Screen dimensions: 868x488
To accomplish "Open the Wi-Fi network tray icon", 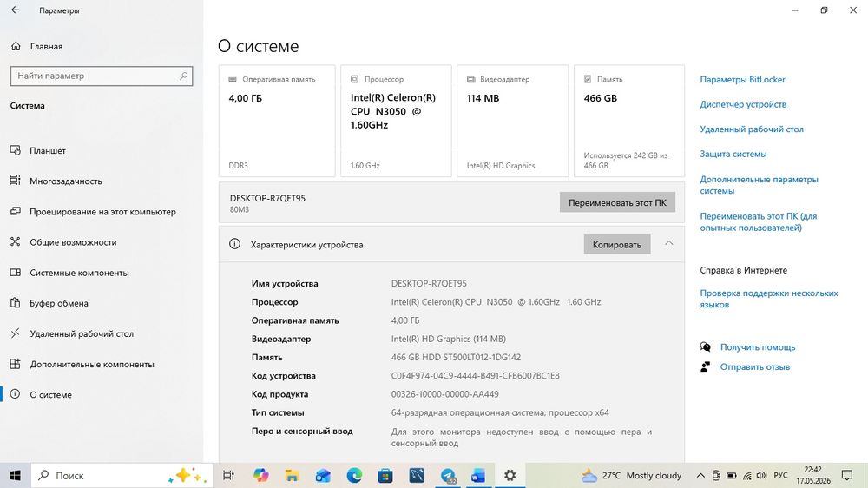I will [x=746, y=475].
